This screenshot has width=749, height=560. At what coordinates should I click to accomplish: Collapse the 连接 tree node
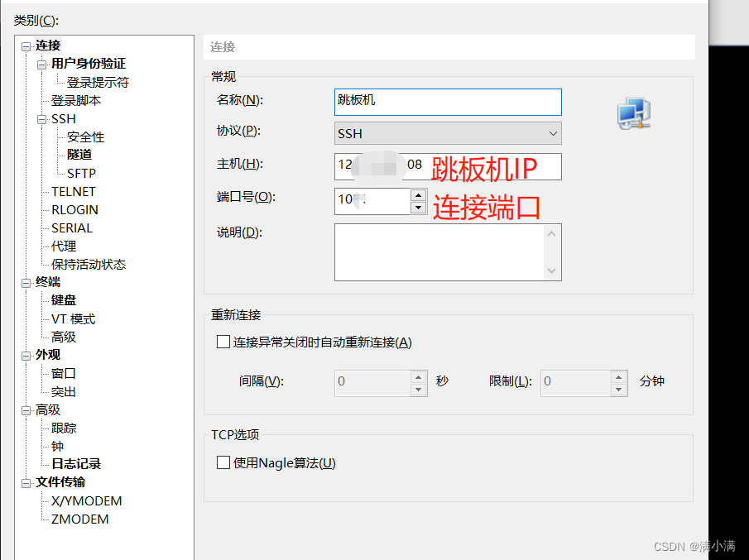coord(26,47)
